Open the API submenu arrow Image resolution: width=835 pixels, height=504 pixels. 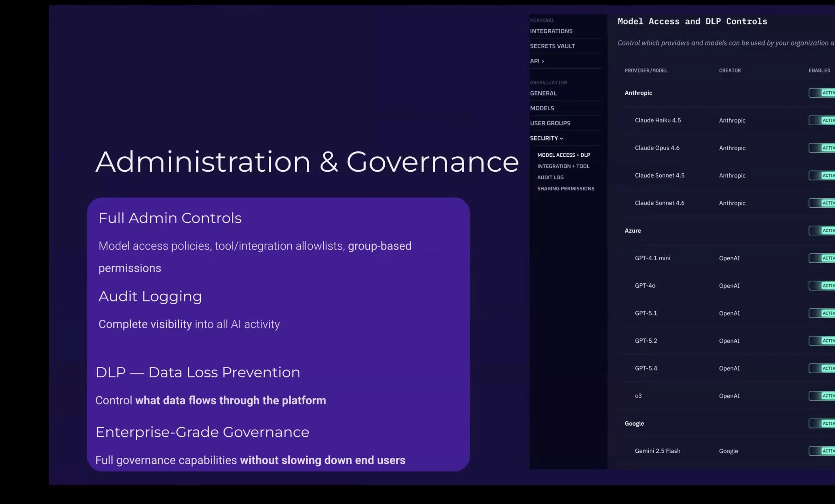tap(543, 61)
